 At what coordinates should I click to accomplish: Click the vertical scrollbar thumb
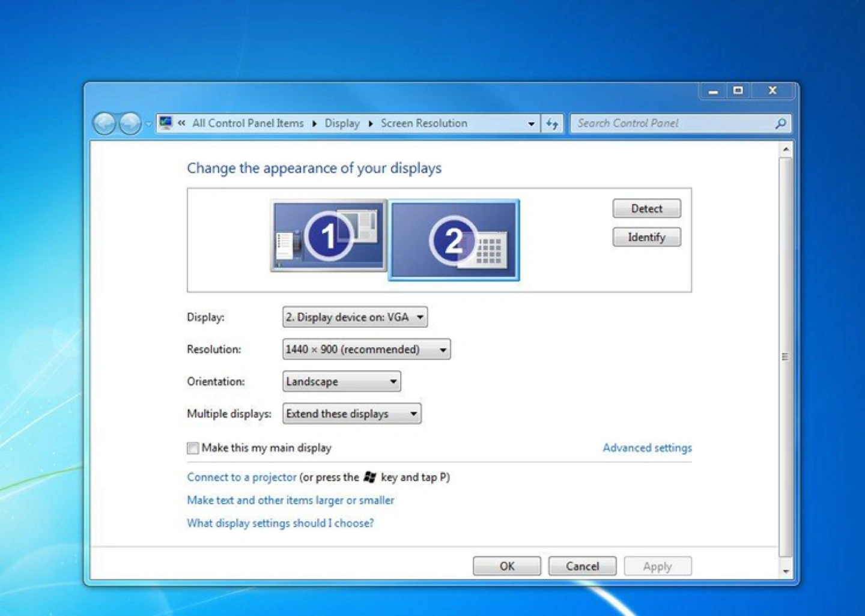coord(786,357)
